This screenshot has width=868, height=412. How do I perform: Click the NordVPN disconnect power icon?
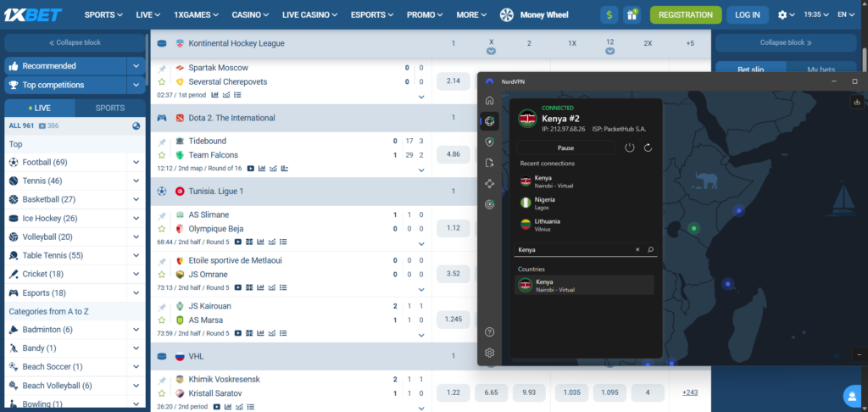[630, 148]
